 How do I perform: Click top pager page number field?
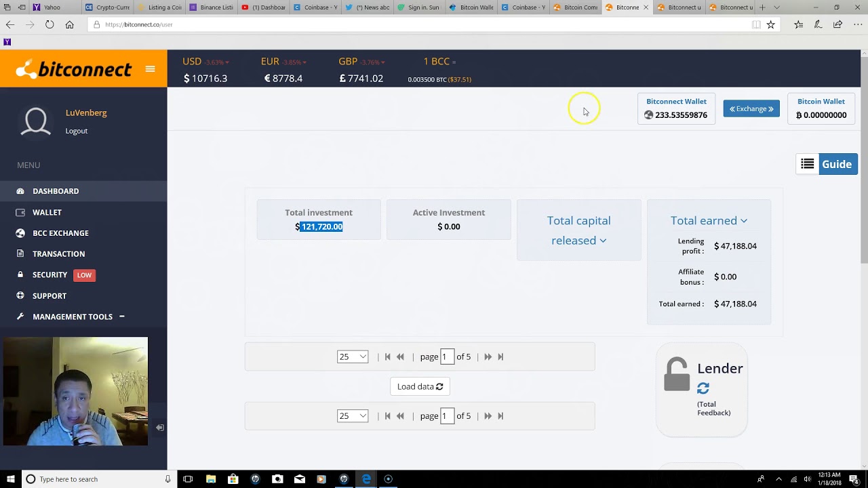pyautogui.click(x=447, y=357)
